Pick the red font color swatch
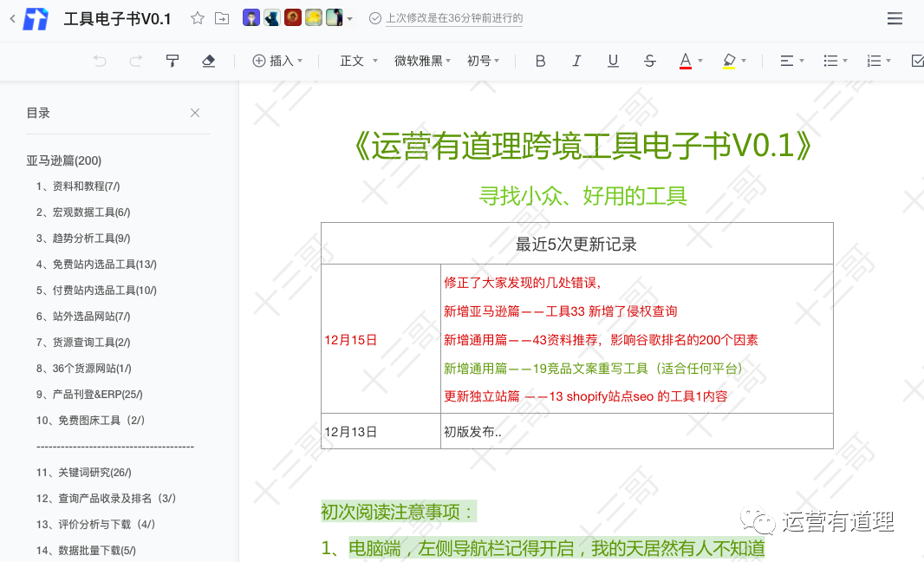This screenshot has width=924, height=562. [x=686, y=61]
